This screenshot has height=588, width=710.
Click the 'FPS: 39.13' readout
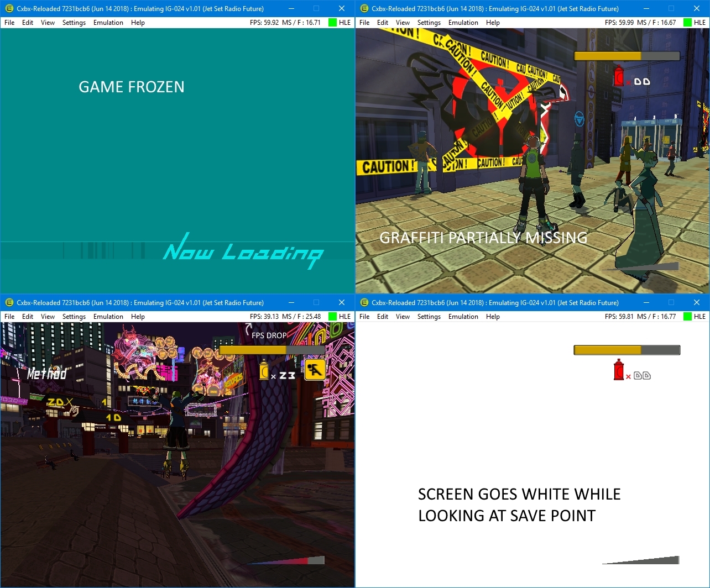click(264, 317)
